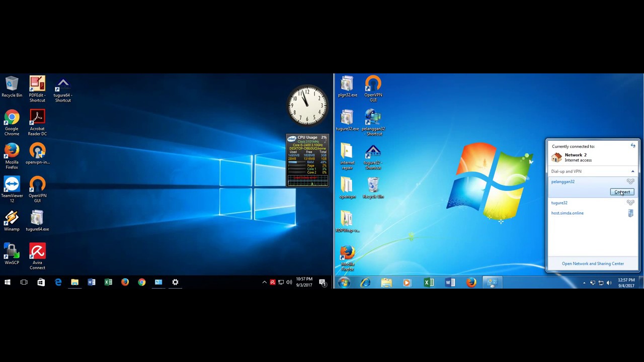Open Avira Connect desktop icon

pyautogui.click(x=37, y=256)
